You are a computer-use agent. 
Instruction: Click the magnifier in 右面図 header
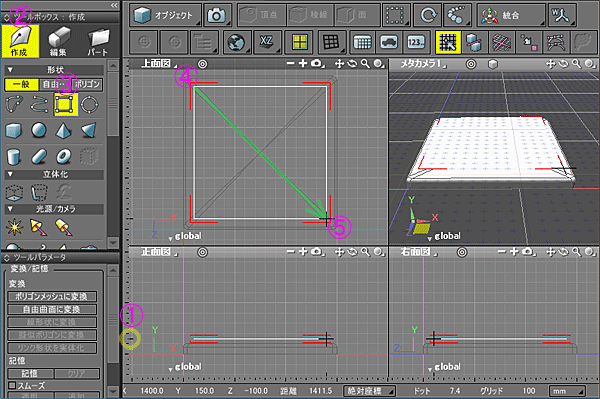click(x=577, y=252)
